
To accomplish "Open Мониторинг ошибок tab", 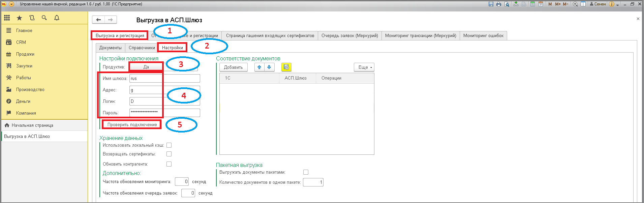I will pyautogui.click(x=483, y=35).
